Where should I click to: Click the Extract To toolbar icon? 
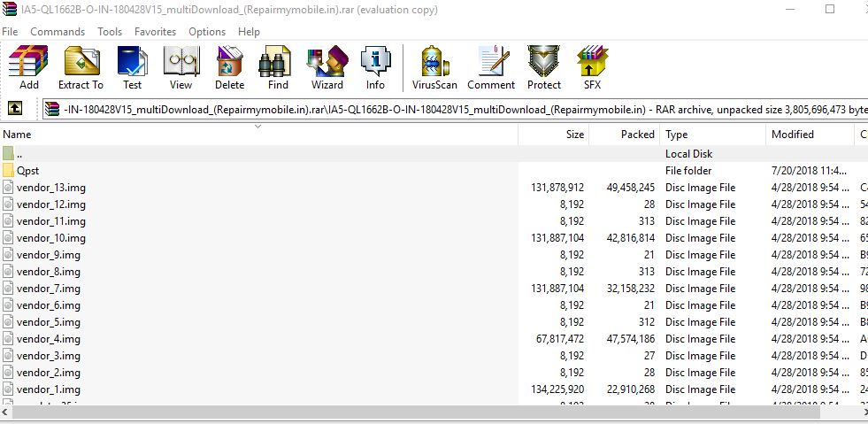coord(81,68)
